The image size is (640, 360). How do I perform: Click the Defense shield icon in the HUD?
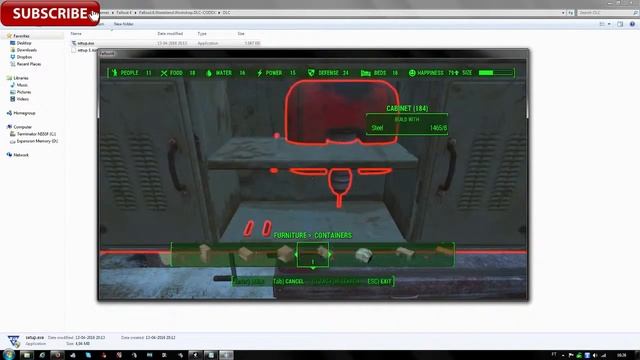(x=311, y=73)
